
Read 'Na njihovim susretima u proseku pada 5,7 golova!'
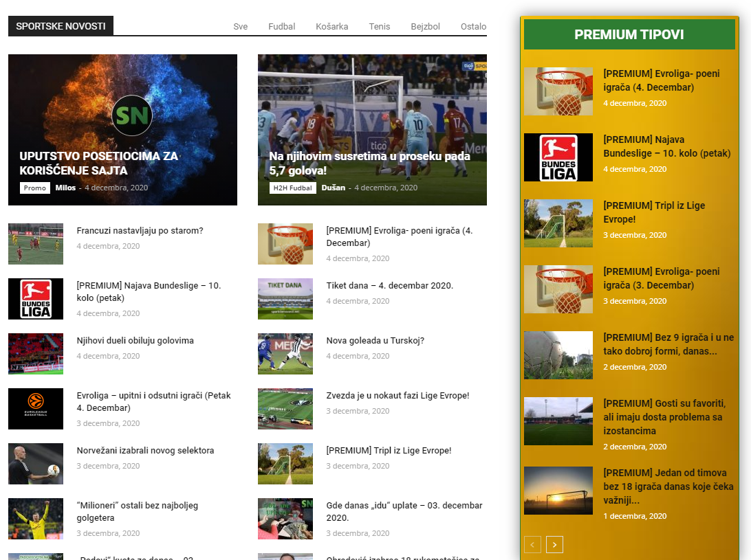[370, 164]
